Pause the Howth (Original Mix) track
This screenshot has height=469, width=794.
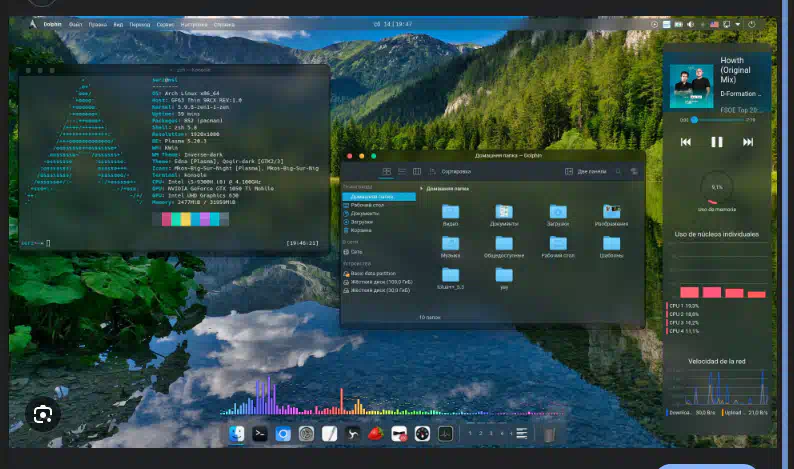click(717, 142)
